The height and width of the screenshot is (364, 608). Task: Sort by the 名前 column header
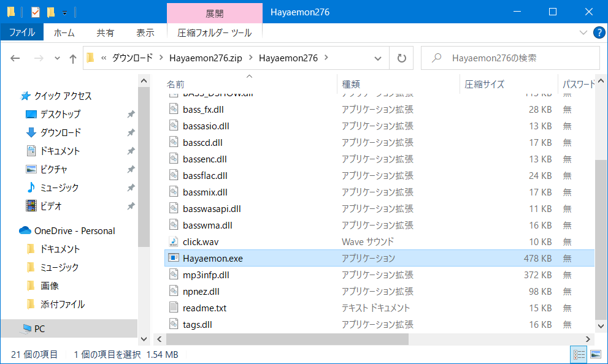tap(175, 84)
